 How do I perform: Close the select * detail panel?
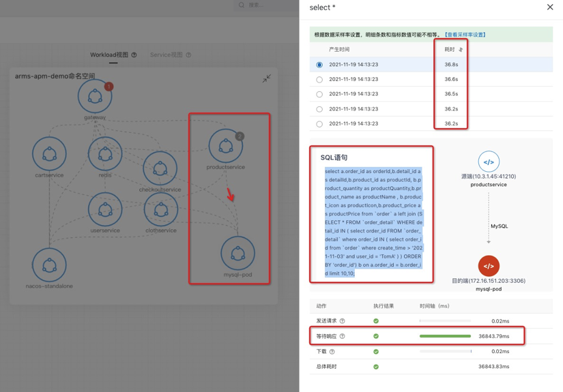550,7
